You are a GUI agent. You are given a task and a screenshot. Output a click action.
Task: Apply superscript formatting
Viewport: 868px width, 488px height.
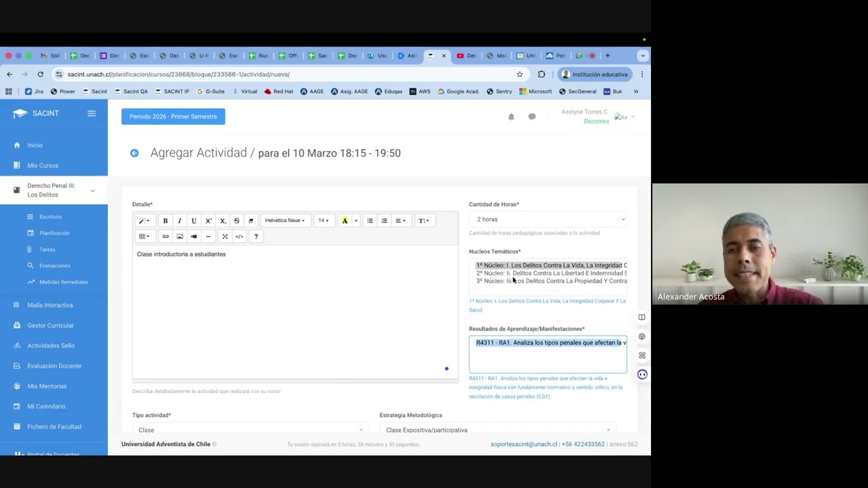[x=208, y=220]
